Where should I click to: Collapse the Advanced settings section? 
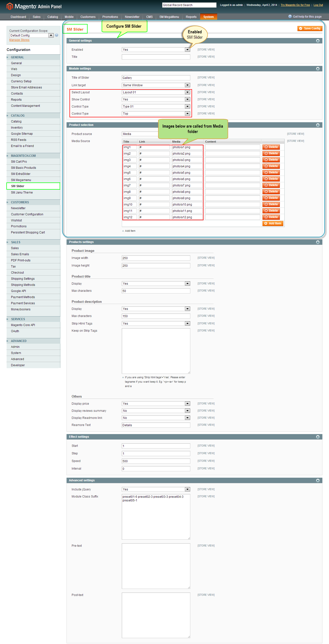point(318,480)
